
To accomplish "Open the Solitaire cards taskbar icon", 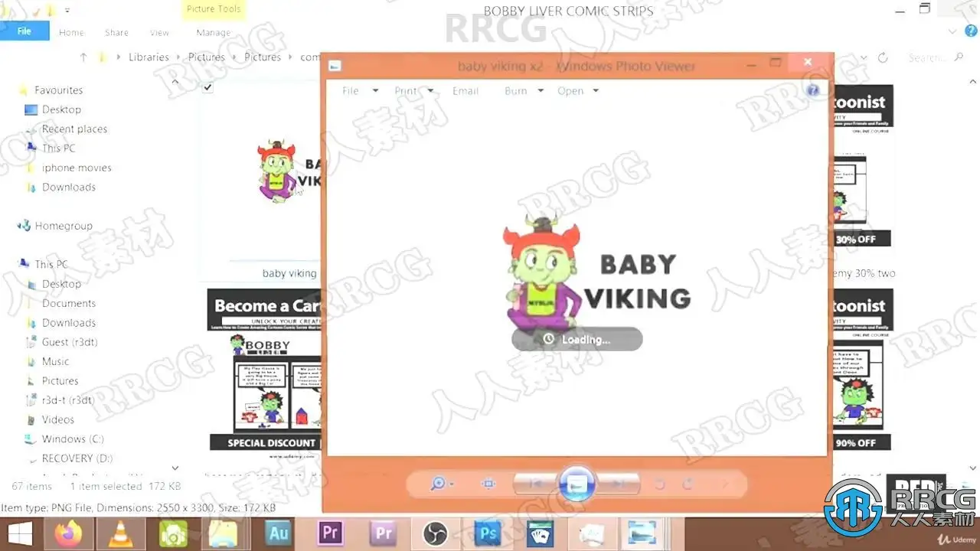I will (x=540, y=533).
